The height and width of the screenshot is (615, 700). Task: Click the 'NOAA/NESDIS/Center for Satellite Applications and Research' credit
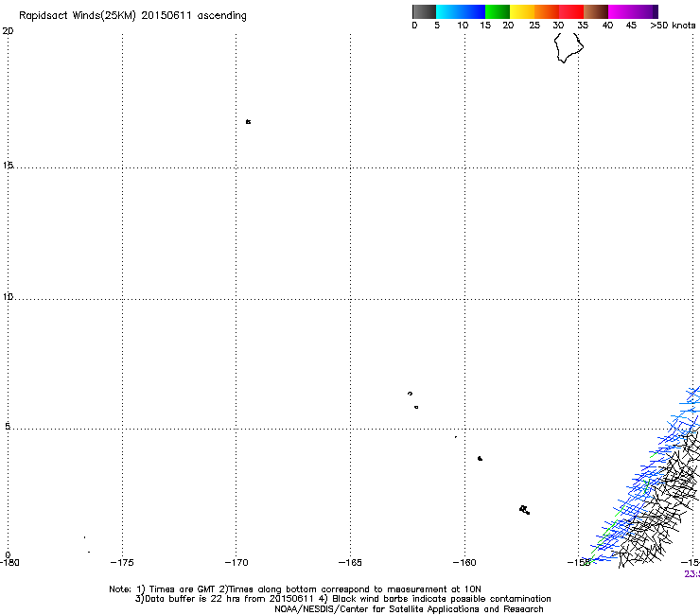click(409, 609)
